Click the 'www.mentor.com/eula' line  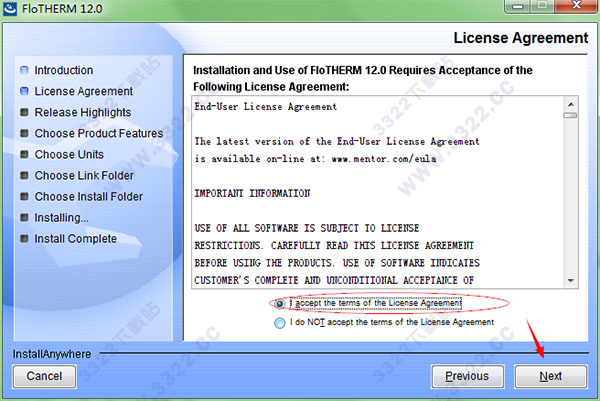(315, 158)
